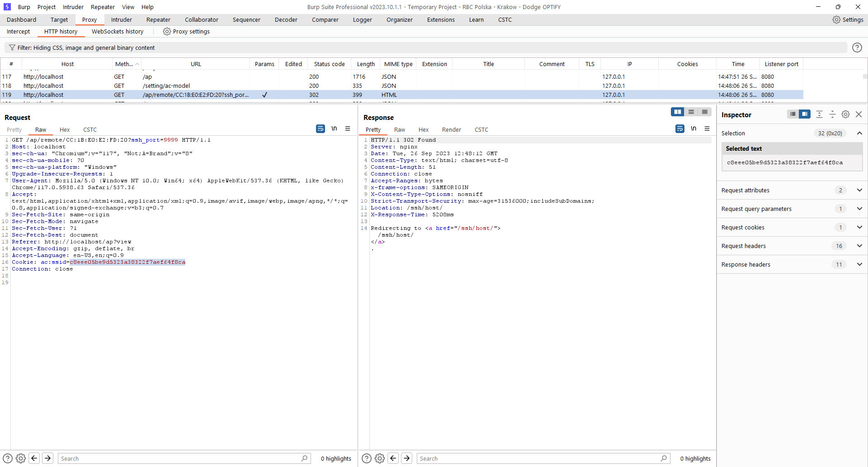Show Request Hex view
Screen dimensions: 868x467
[x=65, y=129]
